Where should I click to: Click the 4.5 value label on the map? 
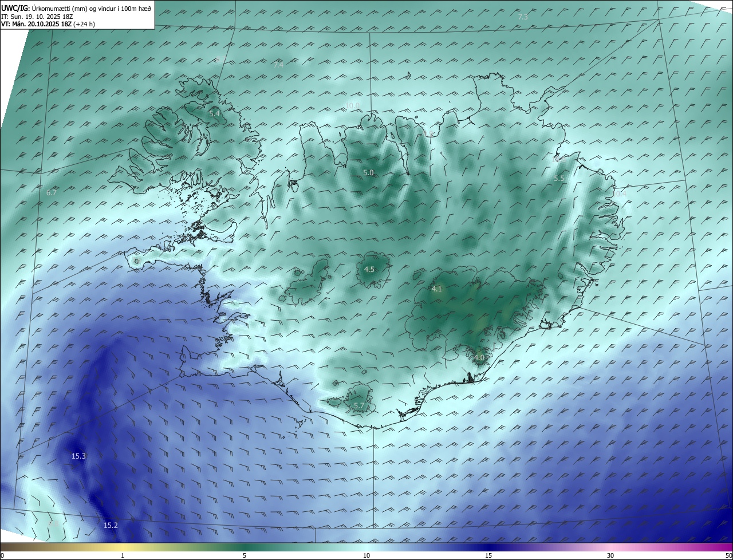[369, 269]
